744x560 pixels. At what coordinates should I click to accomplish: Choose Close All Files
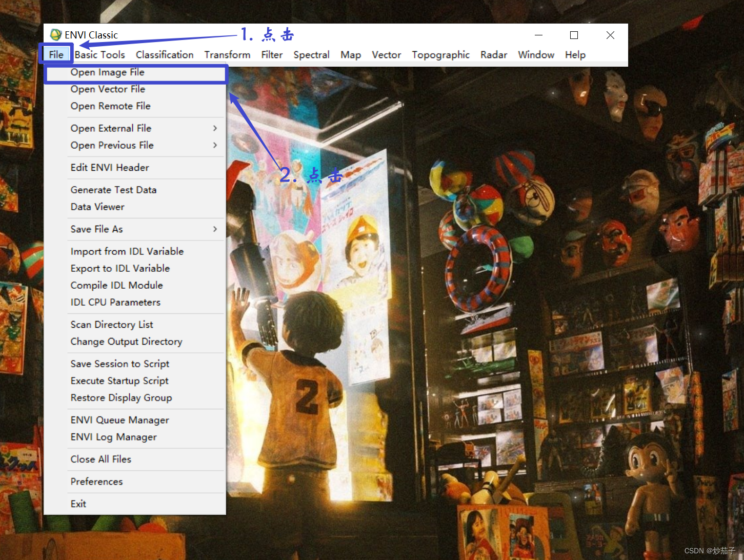pyautogui.click(x=135, y=459)
